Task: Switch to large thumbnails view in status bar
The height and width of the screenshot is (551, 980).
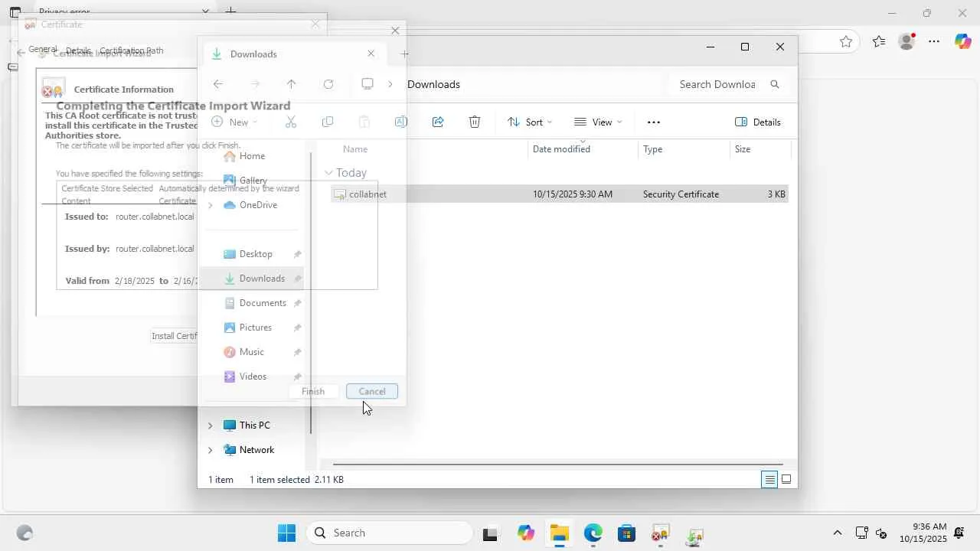Action: [x=786, y=480]
